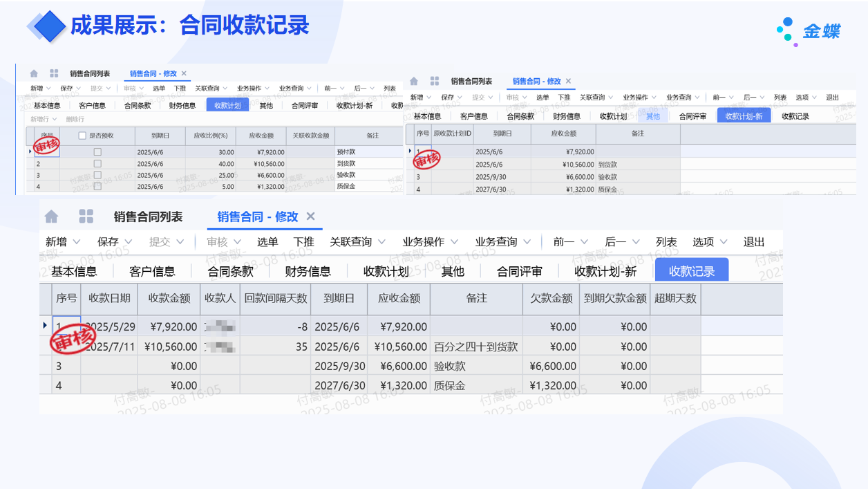Check 是否预收 box for 质保金 5.00 row
868x489 pixels.
pos(97,186)
